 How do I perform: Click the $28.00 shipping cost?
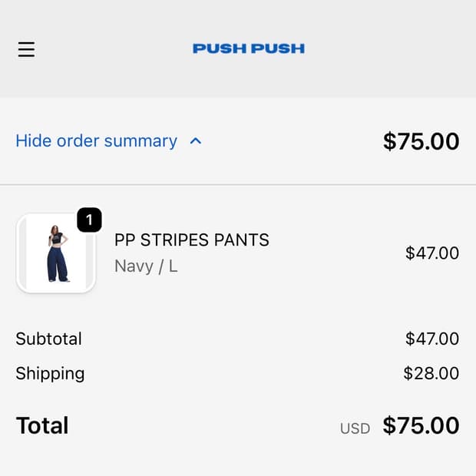[x=431, y=374]
